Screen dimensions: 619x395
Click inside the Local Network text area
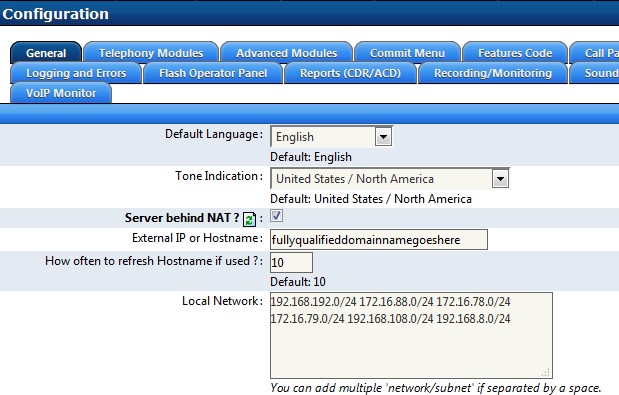[x=411, y=335]
